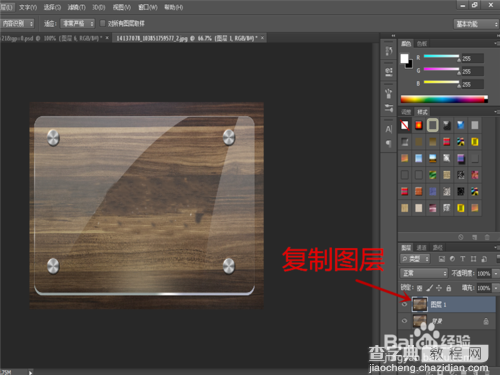This screenshot has height=375, width=500.
Task: Close the .psd document tab
Action: (107, 38)
